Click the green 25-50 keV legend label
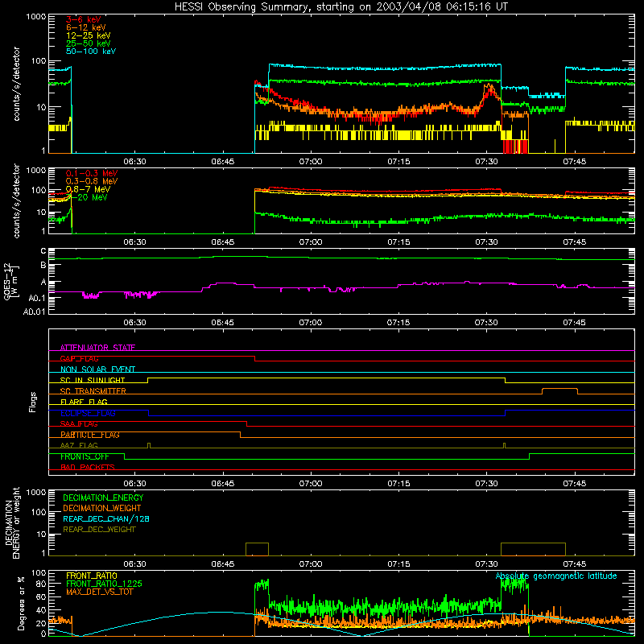Viewport: 644px width, 644px height. coord(89,43)
